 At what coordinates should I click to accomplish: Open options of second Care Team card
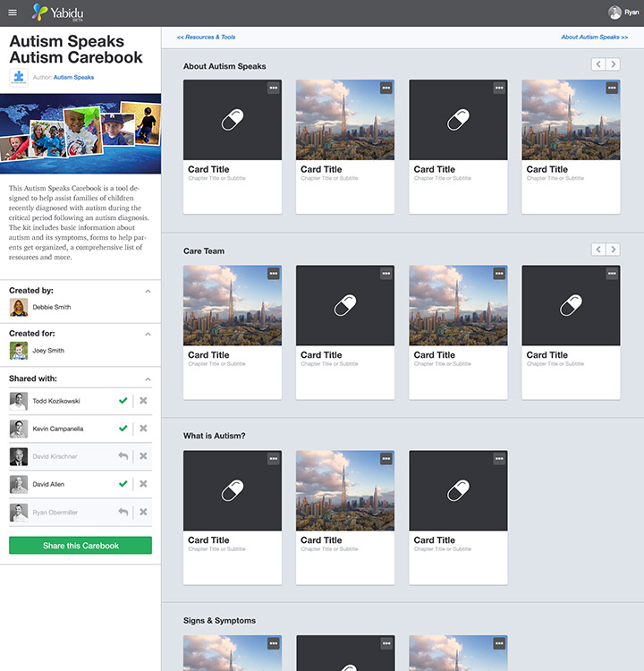pos(386,274)
